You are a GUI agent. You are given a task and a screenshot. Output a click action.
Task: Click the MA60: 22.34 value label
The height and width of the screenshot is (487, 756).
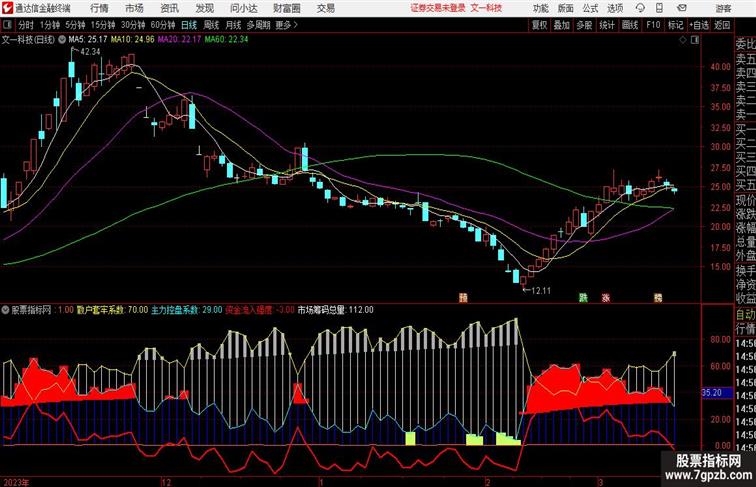[x=227, y=40]
